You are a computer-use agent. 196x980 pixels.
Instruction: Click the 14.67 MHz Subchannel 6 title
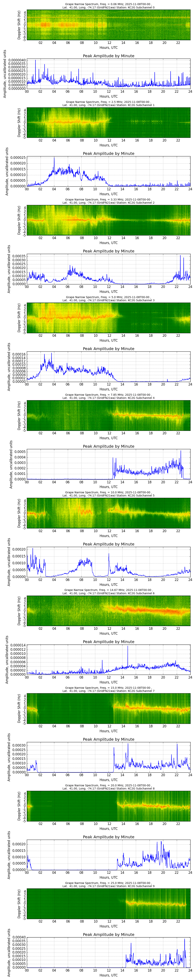tap(108, 592)
